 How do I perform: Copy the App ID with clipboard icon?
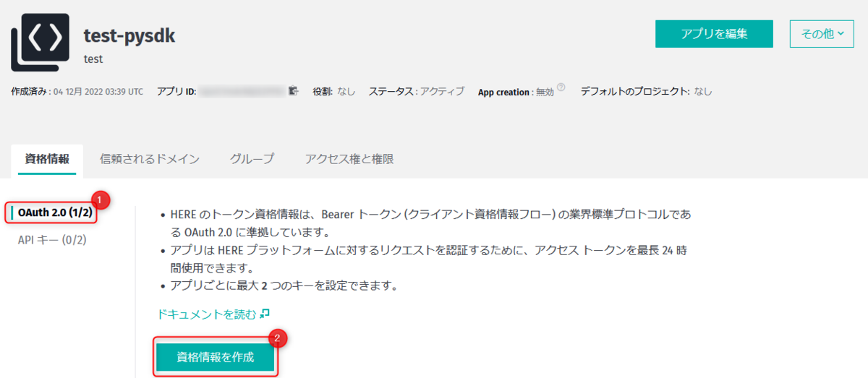(x=293, y=91)
